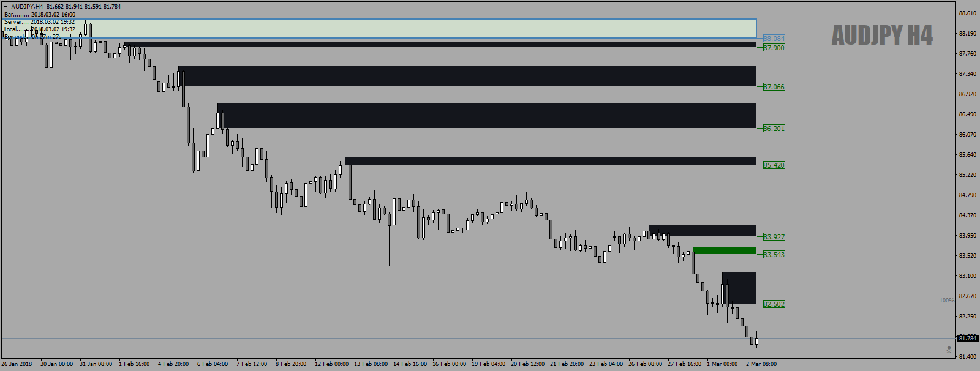Click the 83.100 price scale value
The width and height of the screenshot is (980, 371).
(x=968, y=276)
